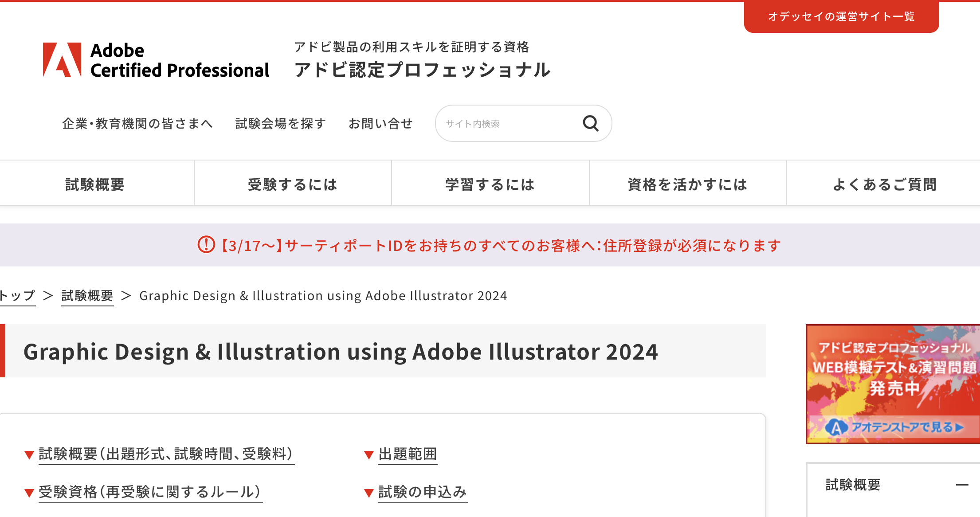Open the お問い合せ link
Image resolution: width=980 pixels, height=517 pixels.
tap(380, 124)
